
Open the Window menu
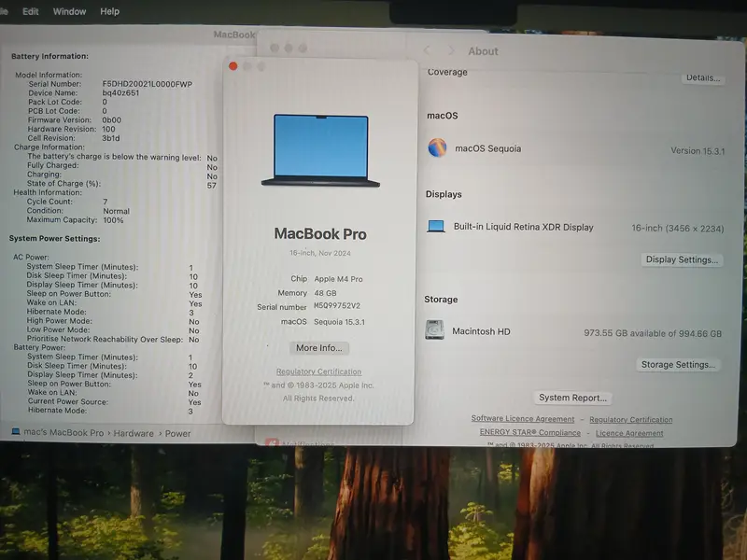click(69, 11)
